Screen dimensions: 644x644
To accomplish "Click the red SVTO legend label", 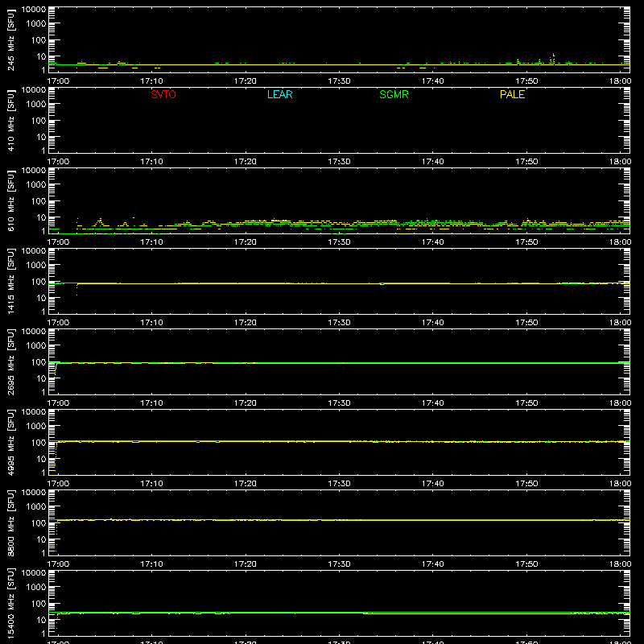I will tap(163, 94).
